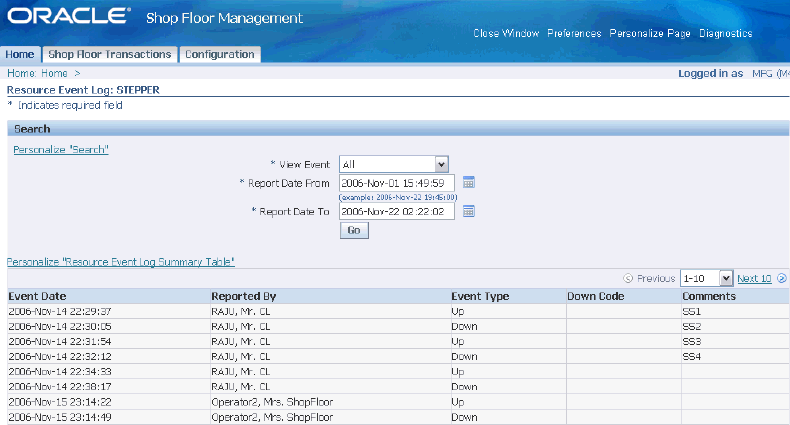Select event date 2006-Nov-14 22:31:54
Viewport: 790px width, 425px height.
click(60, 341)
